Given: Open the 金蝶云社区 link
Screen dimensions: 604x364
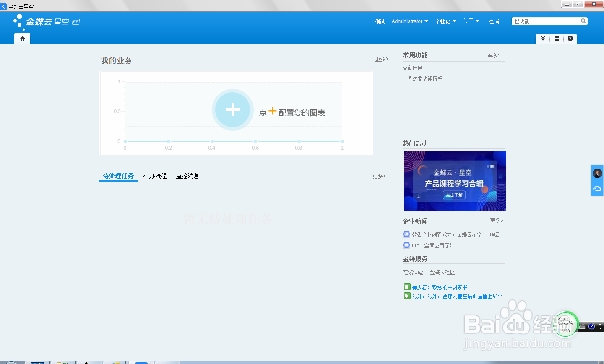Looking at the screenshot, I should tap(442, 272).
